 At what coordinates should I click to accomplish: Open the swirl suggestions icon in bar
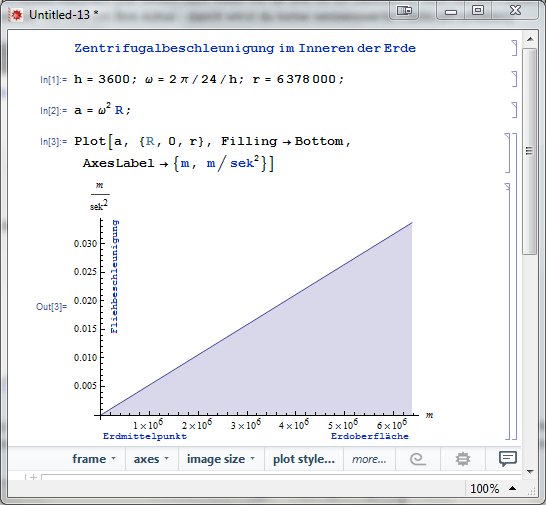tap(418, 459)
